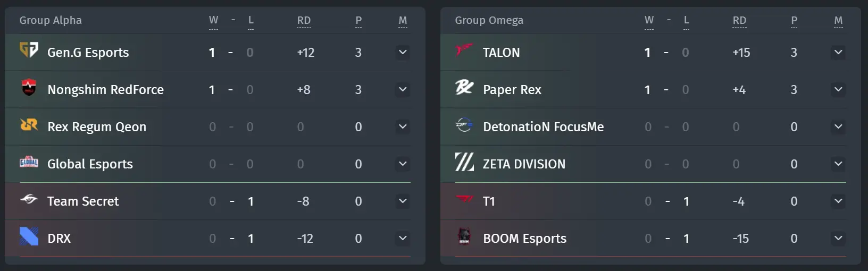Click the M column header in Group Omega
868x271 pixels.
pos(838,21)
